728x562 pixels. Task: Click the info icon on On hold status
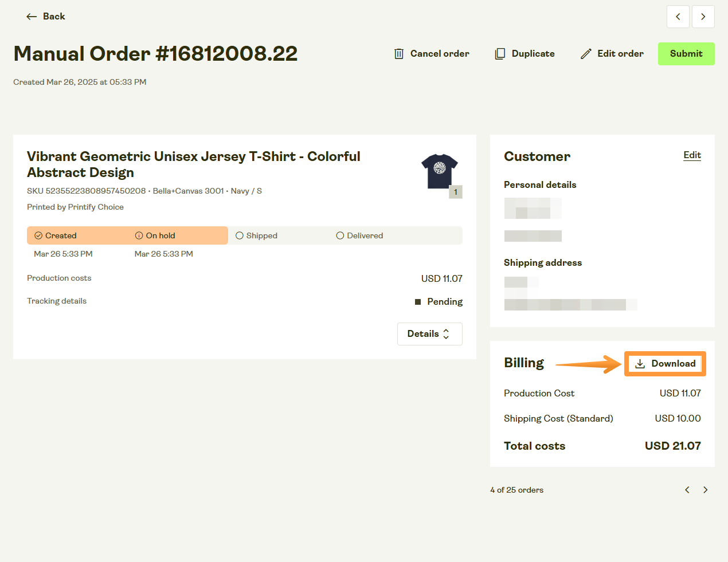pos(139,235)
